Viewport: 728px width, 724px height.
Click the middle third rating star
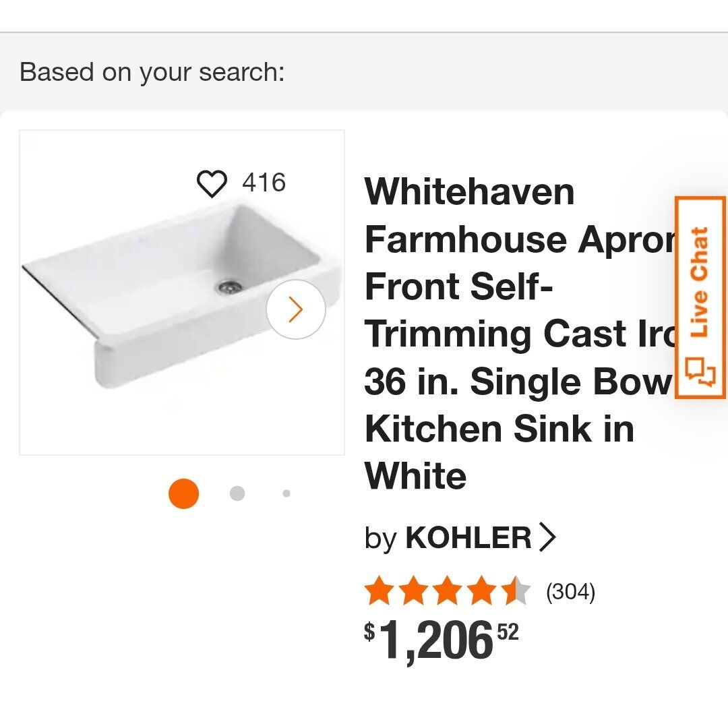(x=448, y=592)
